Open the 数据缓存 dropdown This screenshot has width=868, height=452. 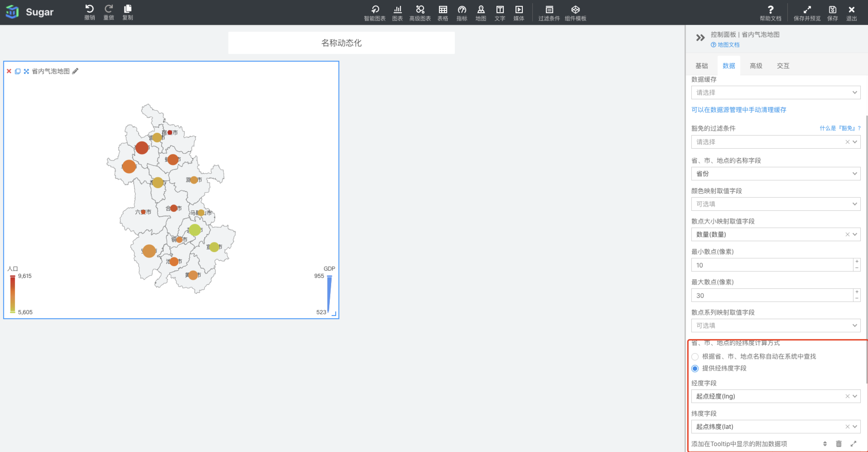click(x=776, y=92)
